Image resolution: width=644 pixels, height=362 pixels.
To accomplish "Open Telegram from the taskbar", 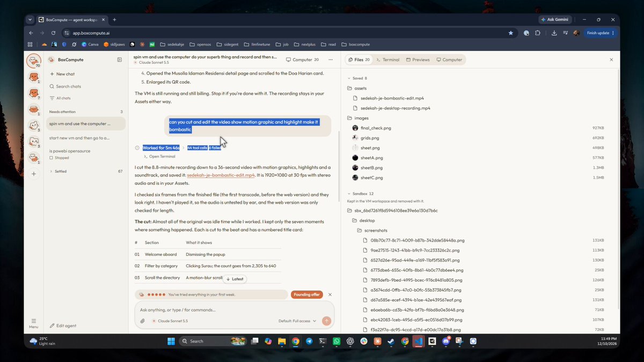I will point(309,341).
